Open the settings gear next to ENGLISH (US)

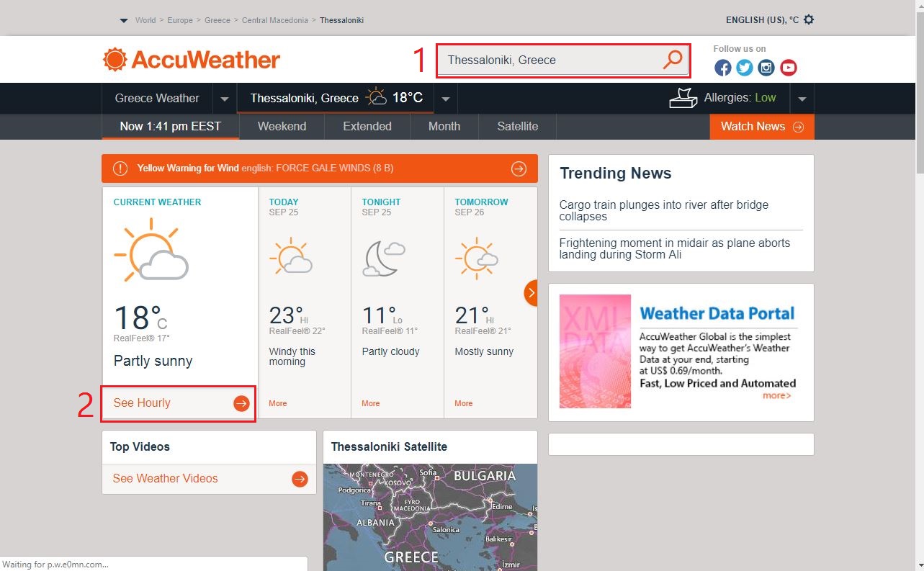click(809, 19)
